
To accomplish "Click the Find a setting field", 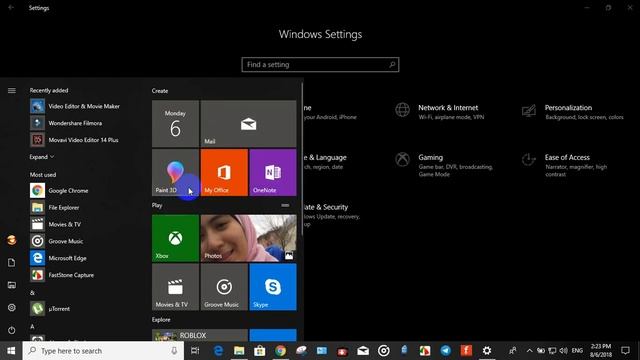I will 320,64.
